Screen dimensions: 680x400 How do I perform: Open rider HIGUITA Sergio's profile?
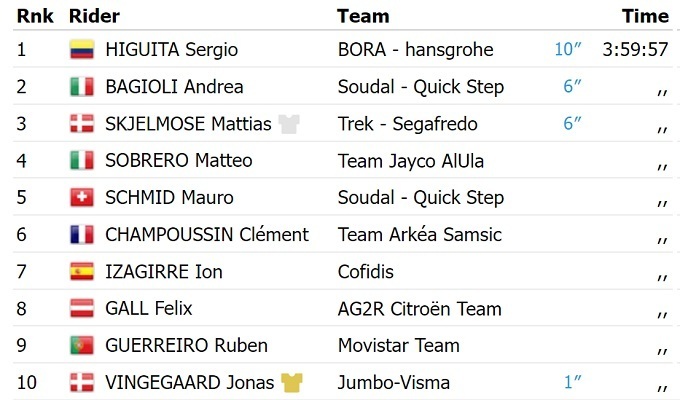(x=171, y=50)
